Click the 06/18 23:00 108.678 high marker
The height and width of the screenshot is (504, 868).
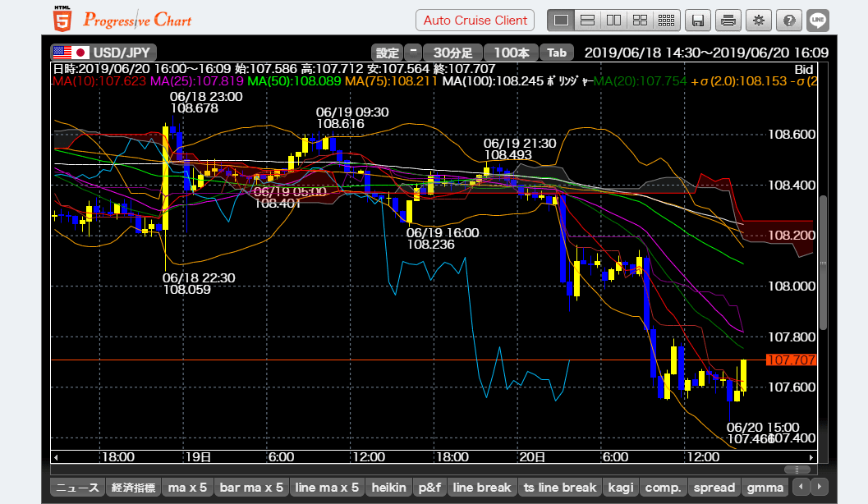point(206,103)
